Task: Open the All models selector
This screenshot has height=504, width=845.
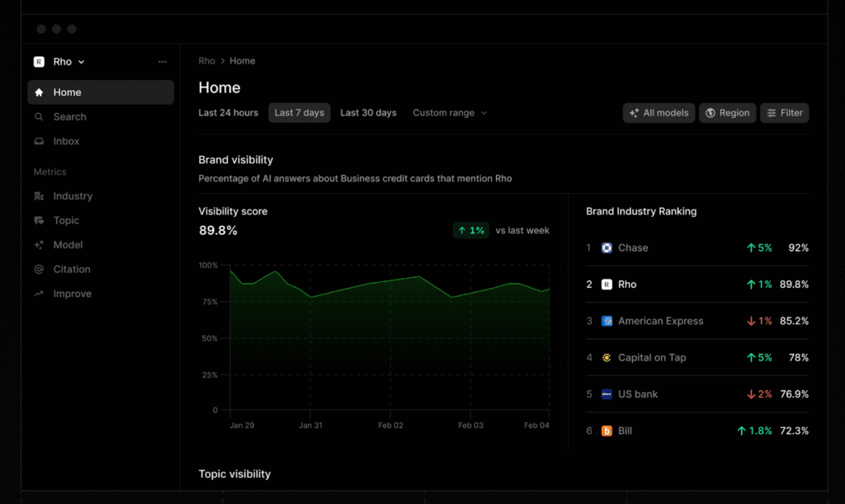Action: tap(659, 113)
